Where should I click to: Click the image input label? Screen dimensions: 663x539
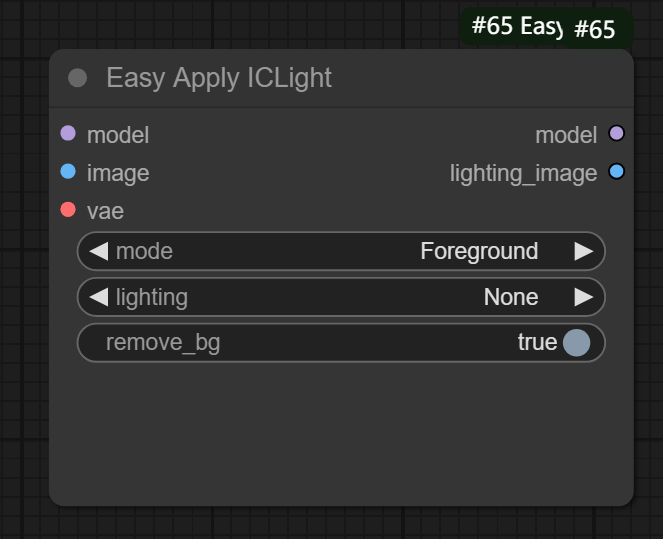[118, 173]
